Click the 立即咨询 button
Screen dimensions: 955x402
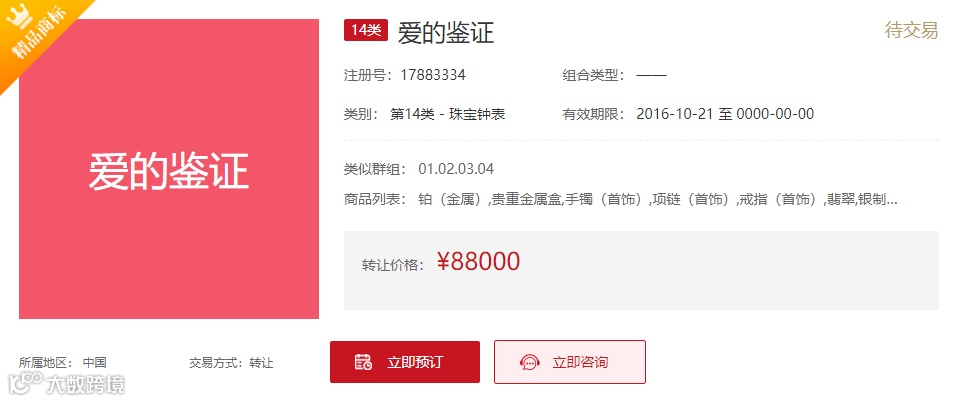569,362
